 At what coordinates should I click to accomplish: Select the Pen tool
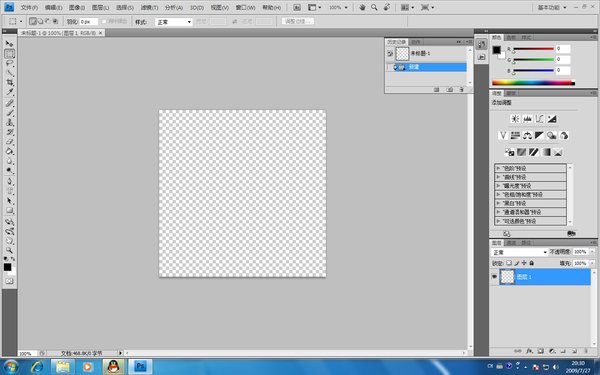10,181
